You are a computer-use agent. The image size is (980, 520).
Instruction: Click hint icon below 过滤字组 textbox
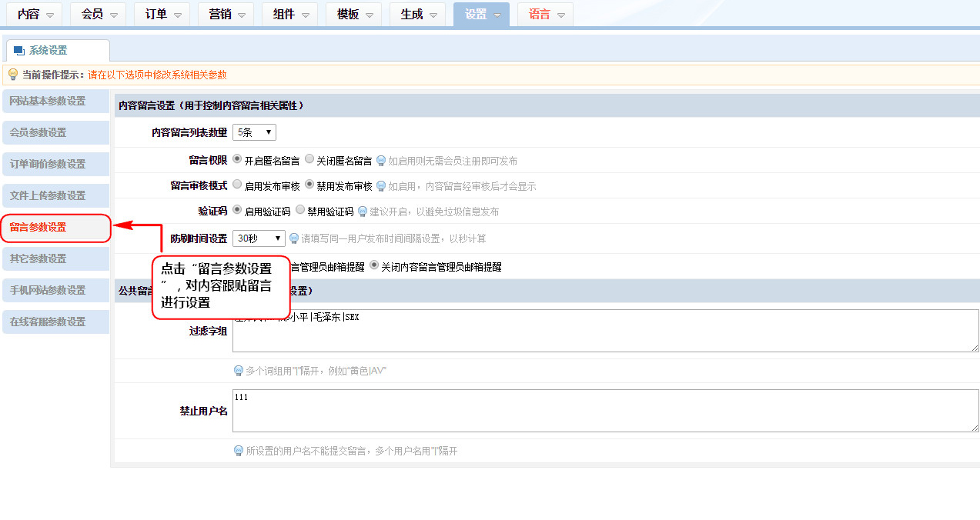point(239,371)
